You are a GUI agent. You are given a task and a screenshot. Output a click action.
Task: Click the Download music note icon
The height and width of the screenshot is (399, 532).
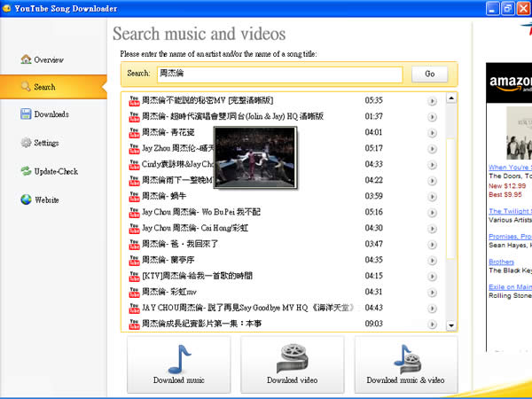coord(178,358)
